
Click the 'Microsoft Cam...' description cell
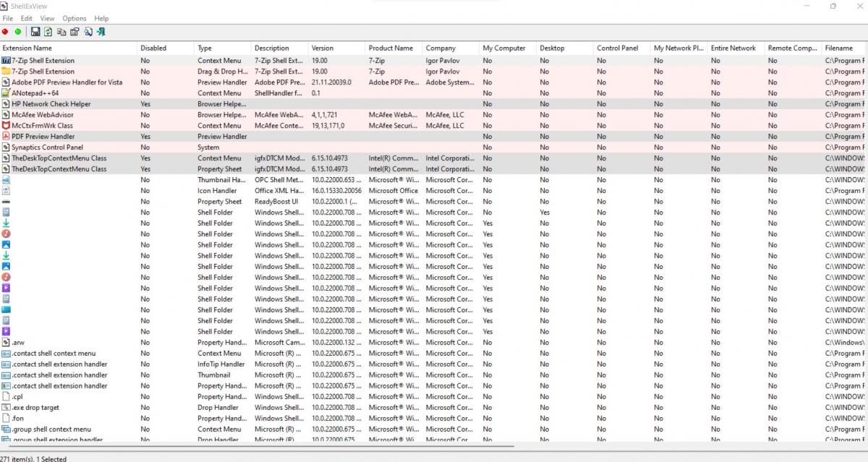(279, 343)
